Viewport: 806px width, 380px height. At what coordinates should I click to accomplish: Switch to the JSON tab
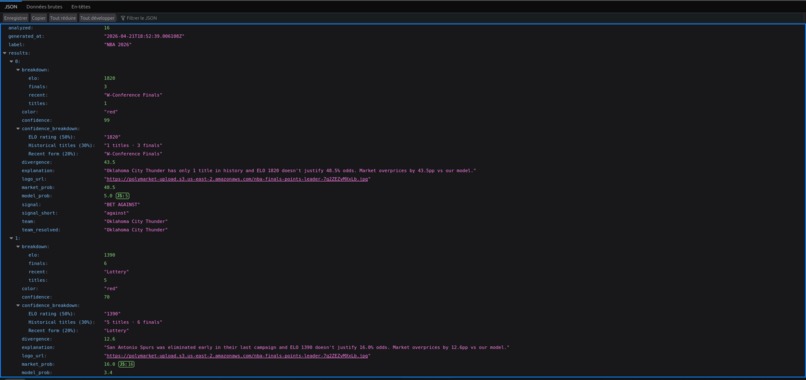pyautogui.click(x=11, y=7)
